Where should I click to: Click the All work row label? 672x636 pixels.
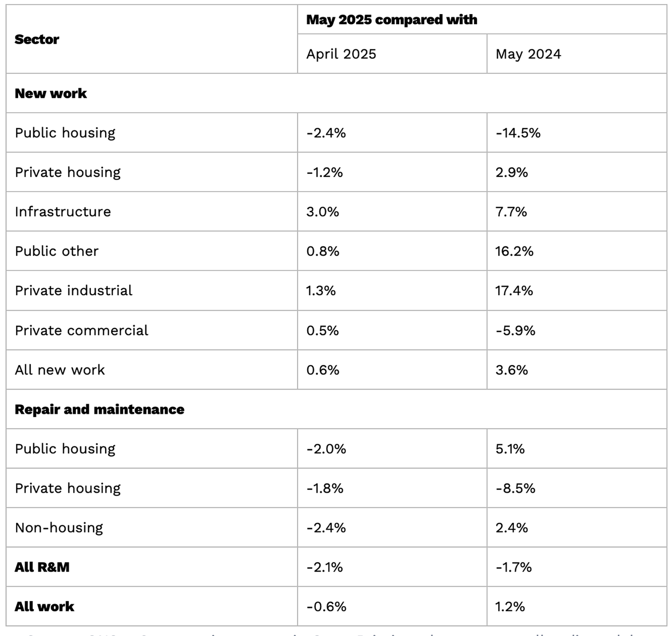coord(44,606)
